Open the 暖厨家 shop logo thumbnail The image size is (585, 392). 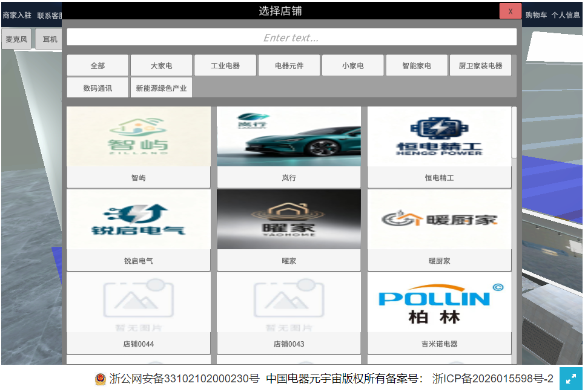click(440, 220)
